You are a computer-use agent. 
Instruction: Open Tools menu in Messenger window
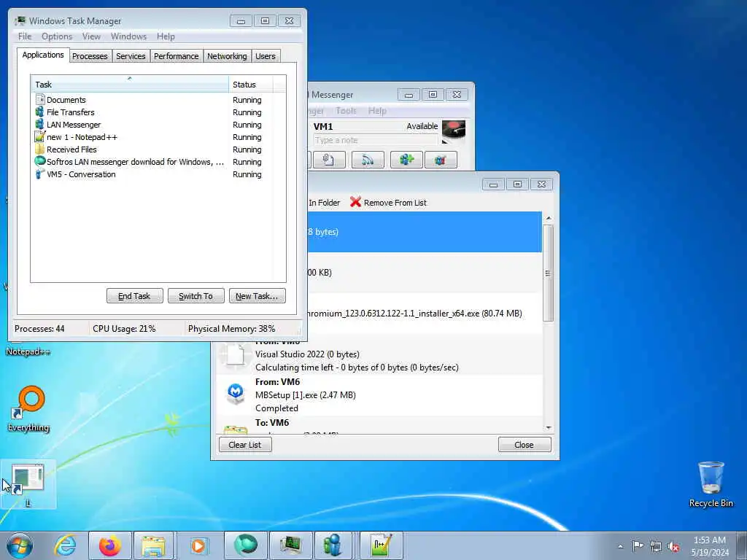[346, 111]
